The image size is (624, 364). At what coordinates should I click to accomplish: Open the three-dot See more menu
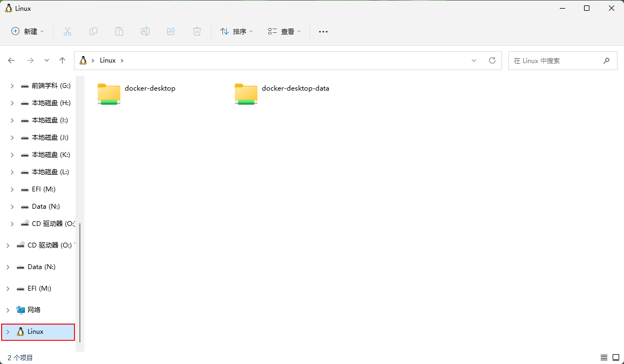323,31
